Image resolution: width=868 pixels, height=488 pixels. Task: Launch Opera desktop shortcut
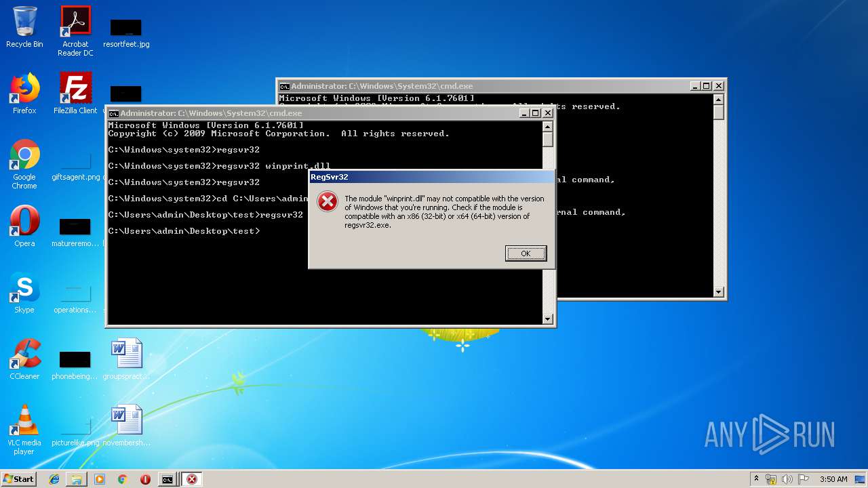tap(24, 226)
